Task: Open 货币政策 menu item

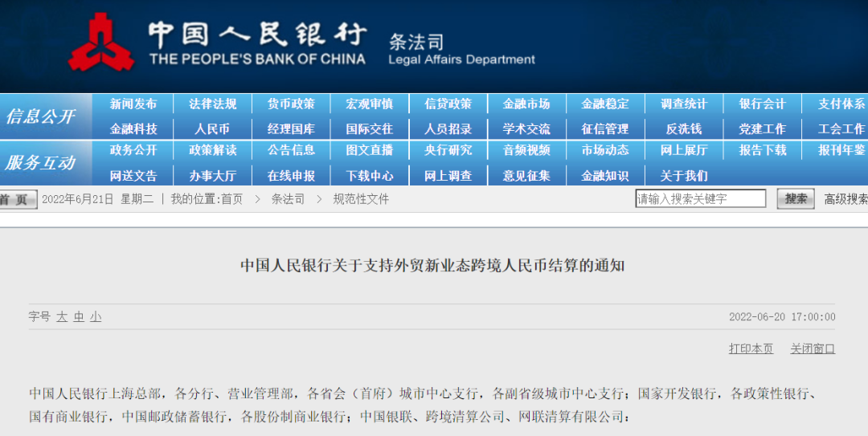Action: (291, 104)
